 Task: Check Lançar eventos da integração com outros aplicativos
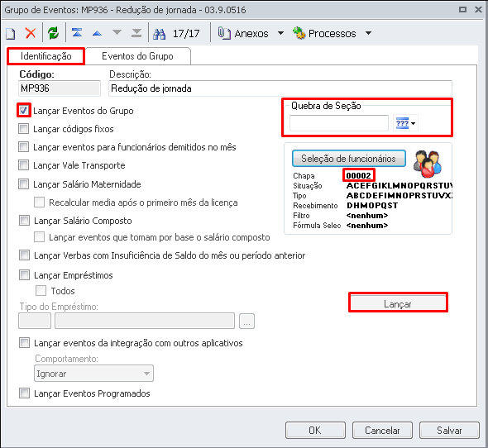[x=24, y=343]
